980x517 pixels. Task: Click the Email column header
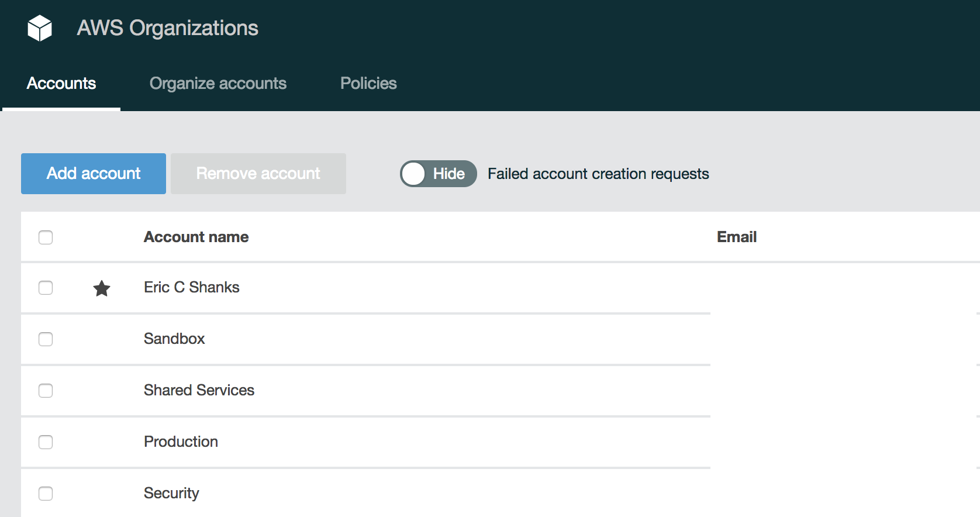pyautogui.click(x=737, y=237)
